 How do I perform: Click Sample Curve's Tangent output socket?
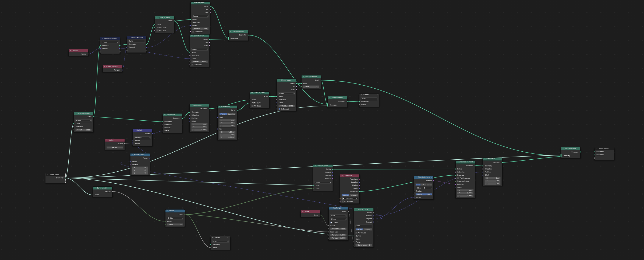point(373,219)
